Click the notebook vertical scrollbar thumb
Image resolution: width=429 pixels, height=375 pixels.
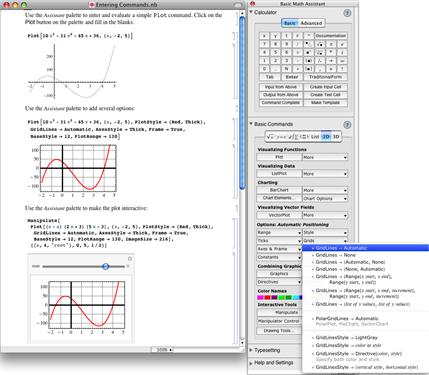[x=242, y=103]
